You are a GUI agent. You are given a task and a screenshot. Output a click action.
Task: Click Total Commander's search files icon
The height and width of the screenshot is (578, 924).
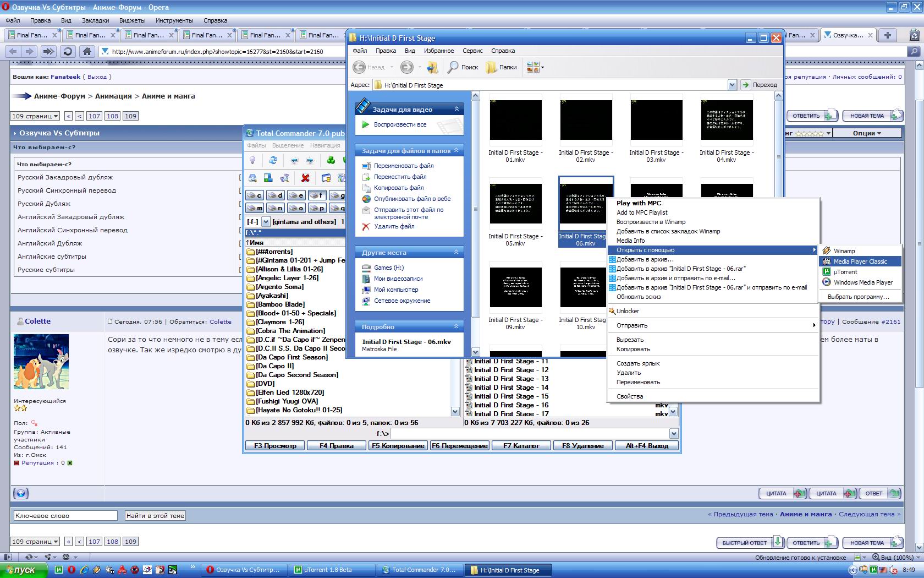coord(252,178)
